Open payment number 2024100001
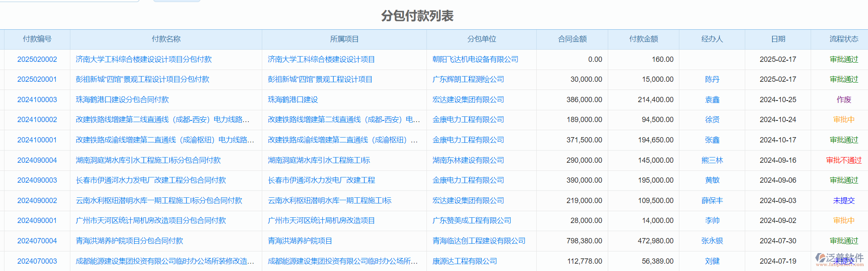This screenshot has width=868, height=271. click(37, 140)
